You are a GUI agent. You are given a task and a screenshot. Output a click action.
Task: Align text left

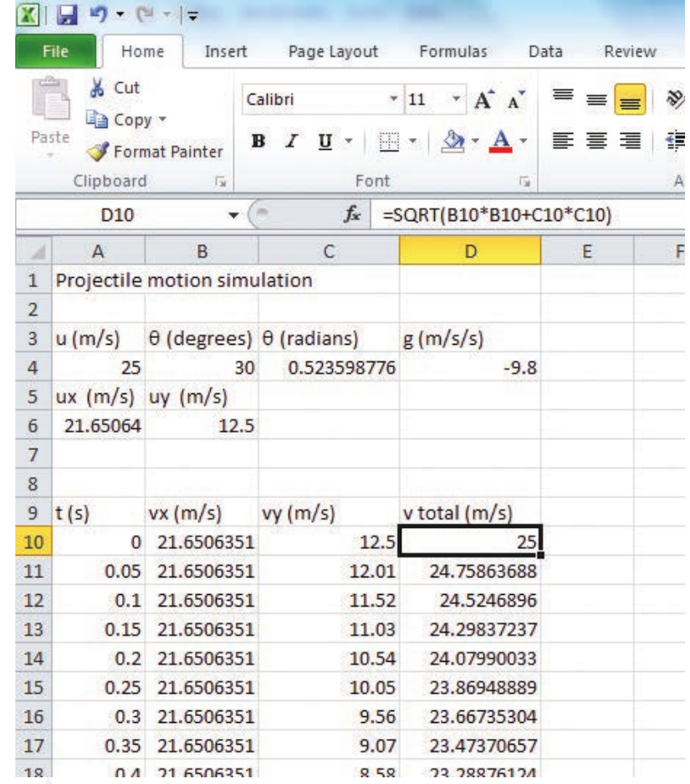point(563,141)
